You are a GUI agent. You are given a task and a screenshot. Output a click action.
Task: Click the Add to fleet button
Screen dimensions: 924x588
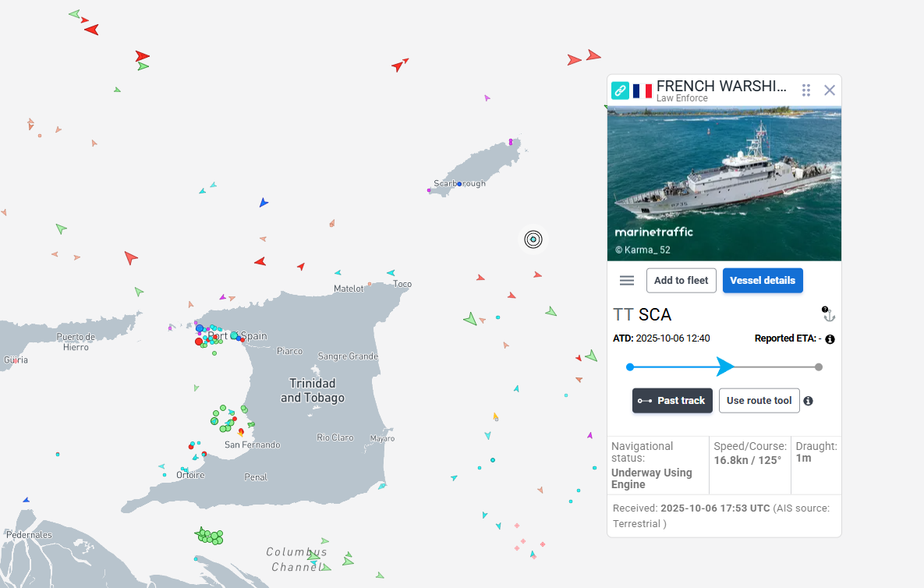coord(681,281)
